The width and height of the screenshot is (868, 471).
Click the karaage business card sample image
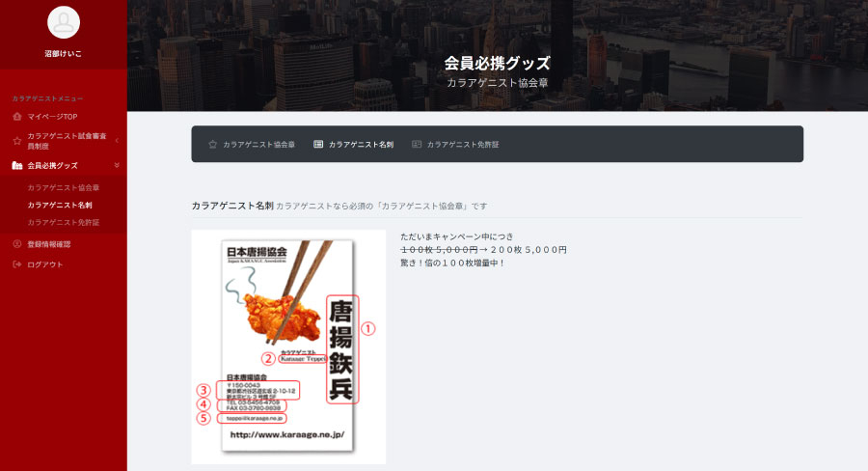[x=288, y=346]
